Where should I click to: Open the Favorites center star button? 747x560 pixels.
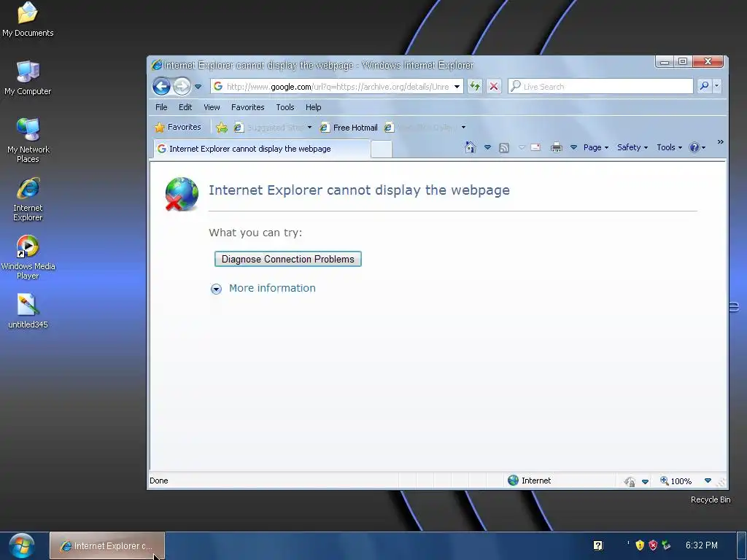(x=178, y=127)
